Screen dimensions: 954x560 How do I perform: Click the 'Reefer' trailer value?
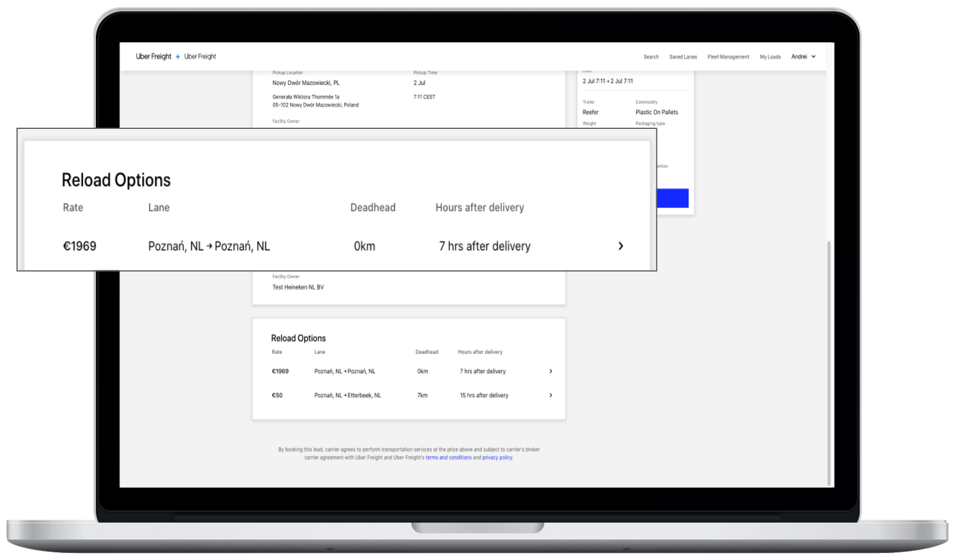[590, 113]
